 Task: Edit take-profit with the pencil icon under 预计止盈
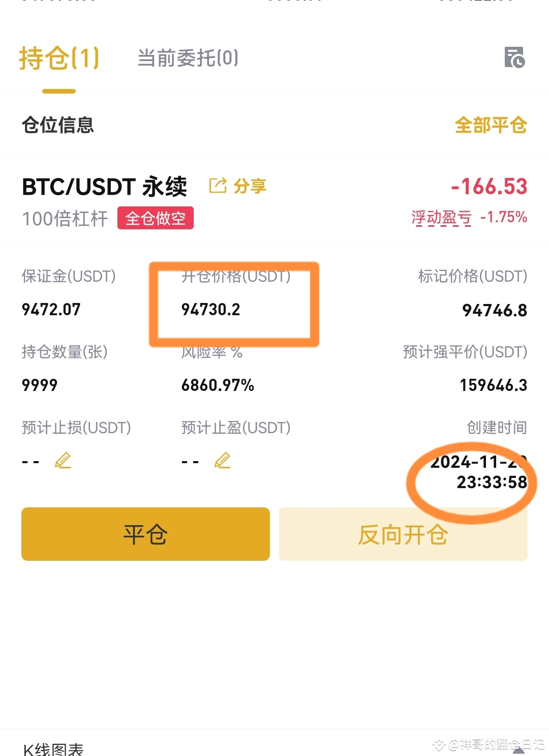(x=222, y=461)
